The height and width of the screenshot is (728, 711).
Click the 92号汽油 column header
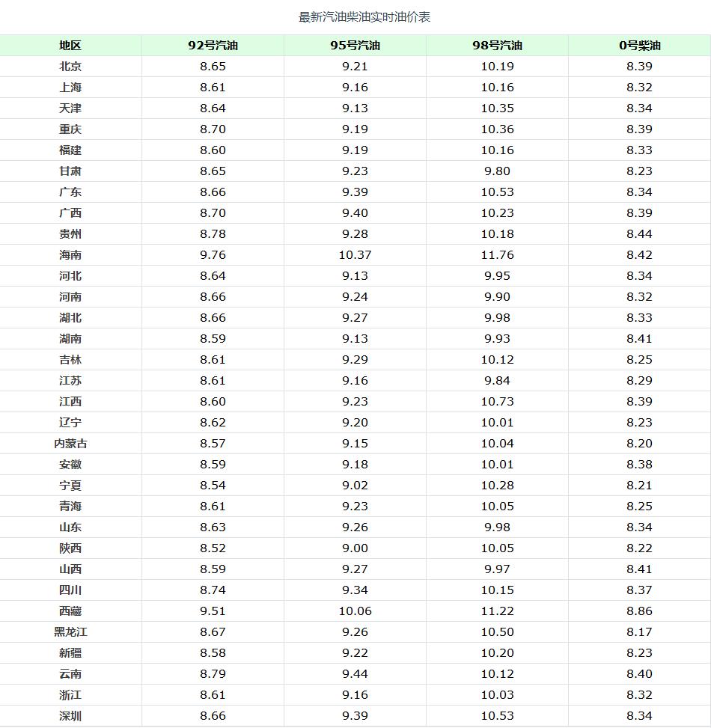[x=213, y=46]
